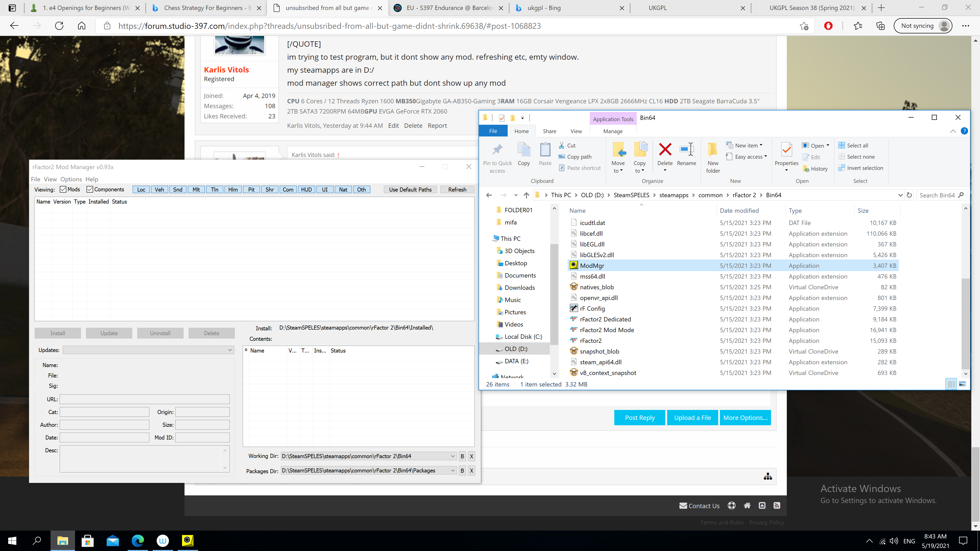Open Mod Manager Options menu

71,179
